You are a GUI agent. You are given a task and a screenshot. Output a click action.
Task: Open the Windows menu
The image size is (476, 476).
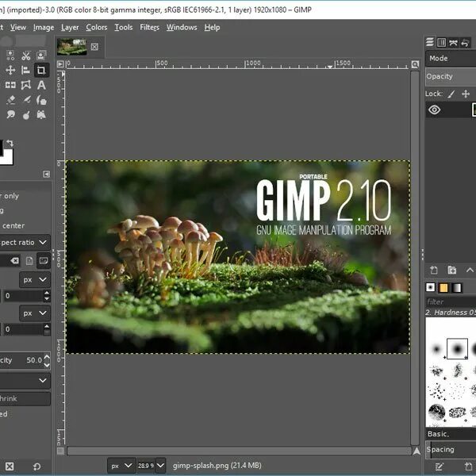coord(182,27)
